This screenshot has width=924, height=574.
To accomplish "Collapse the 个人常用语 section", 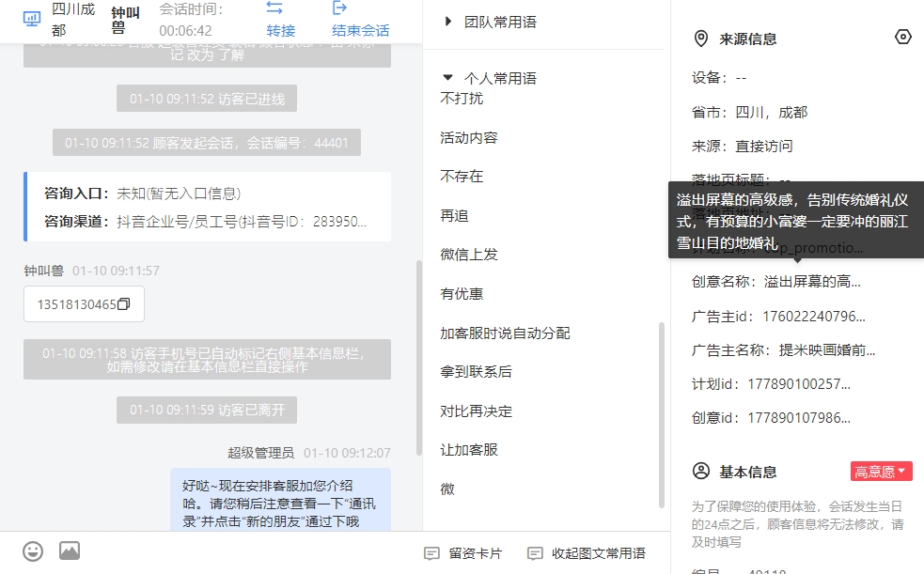I will pyautogui.click(x=447, y=77).
